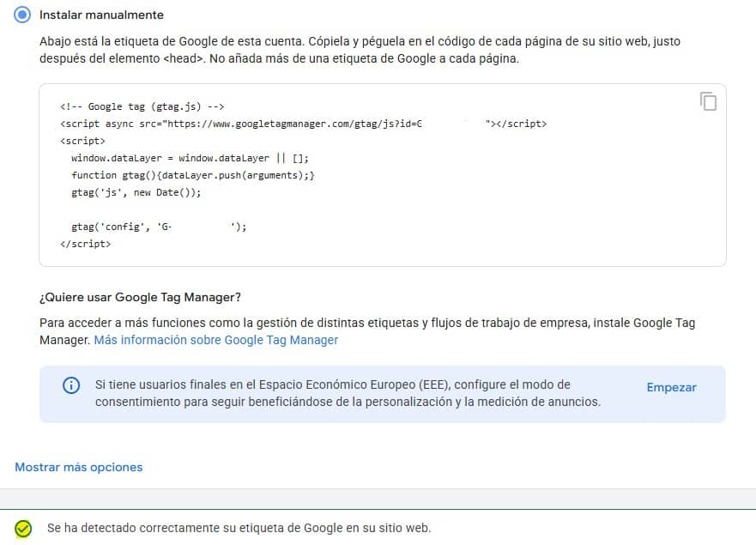Click "Empezar" to configure consent mode
The image size is (756, 545).
[x=671, y=387]
